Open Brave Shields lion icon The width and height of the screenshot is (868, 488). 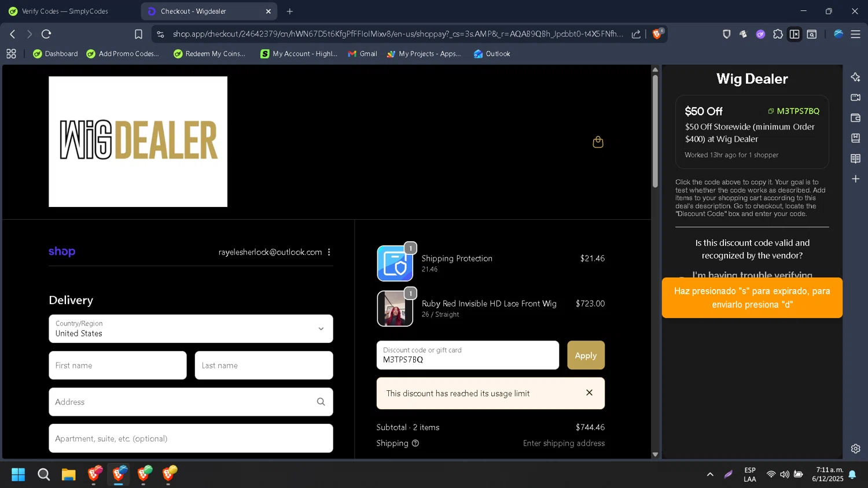click(x=657, y=34)
